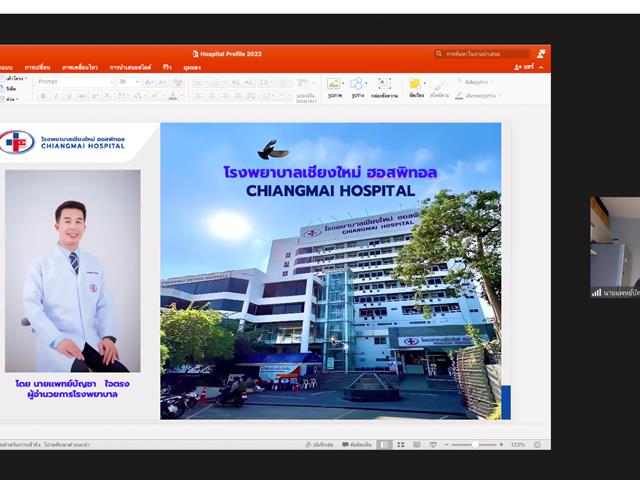Click the Subscript icon

click(107, 96)
